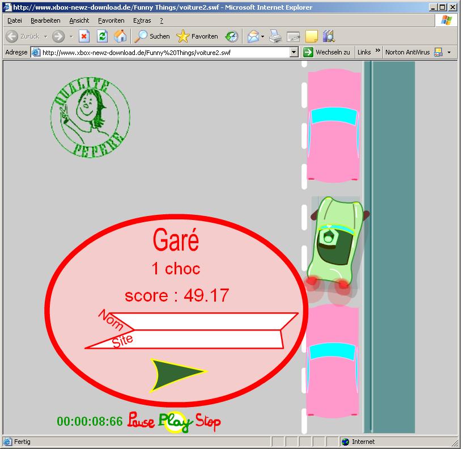This screenshot has width=476, height=449.
Task: Click the Play control at bottom
Action: coord(173,421)
